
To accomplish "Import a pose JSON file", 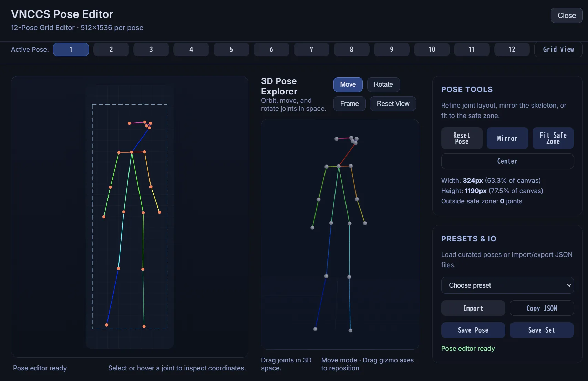I will 473,308.
